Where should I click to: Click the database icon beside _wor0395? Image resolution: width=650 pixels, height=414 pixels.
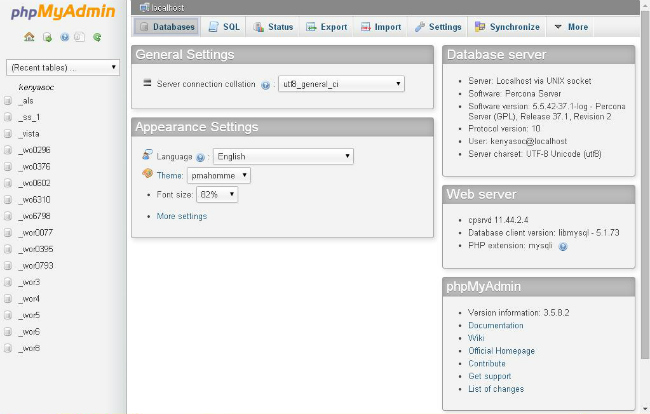click(8, 249)
